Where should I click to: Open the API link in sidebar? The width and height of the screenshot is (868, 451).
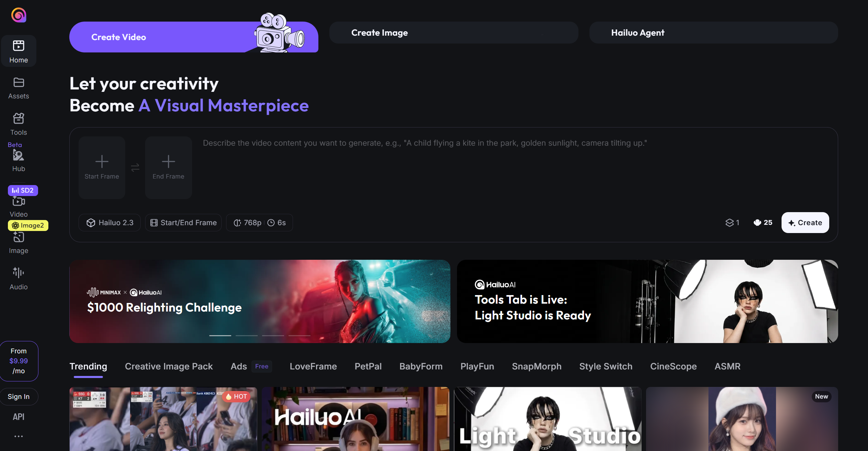(x=19, y=417)
